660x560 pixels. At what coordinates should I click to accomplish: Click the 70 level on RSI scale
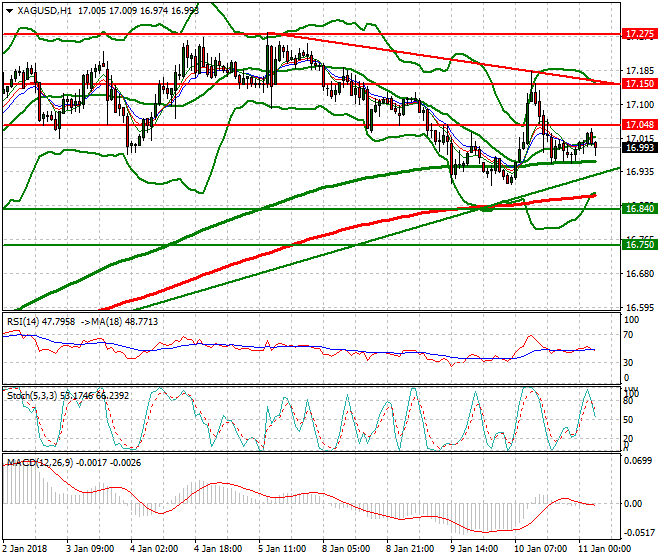(x=629, y=339)
